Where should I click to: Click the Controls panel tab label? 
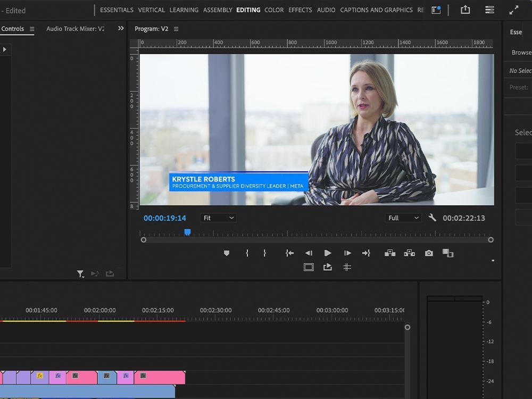(13, 29)
